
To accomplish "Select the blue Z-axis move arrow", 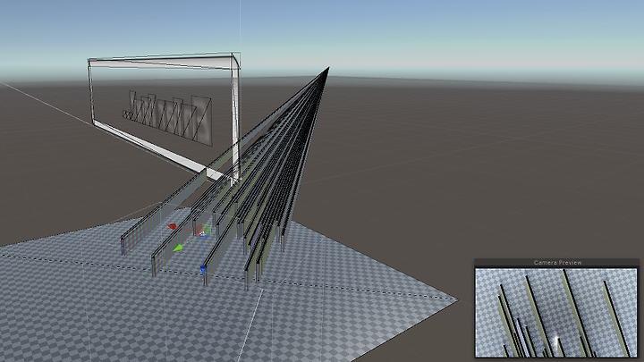I will tap(203, 270).
